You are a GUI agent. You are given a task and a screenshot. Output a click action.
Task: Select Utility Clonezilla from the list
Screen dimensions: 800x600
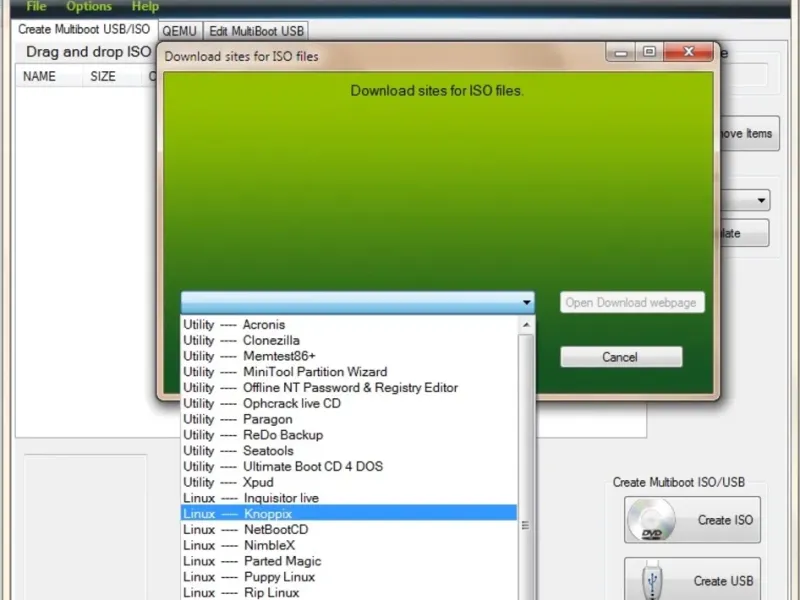tap(349, 340)
